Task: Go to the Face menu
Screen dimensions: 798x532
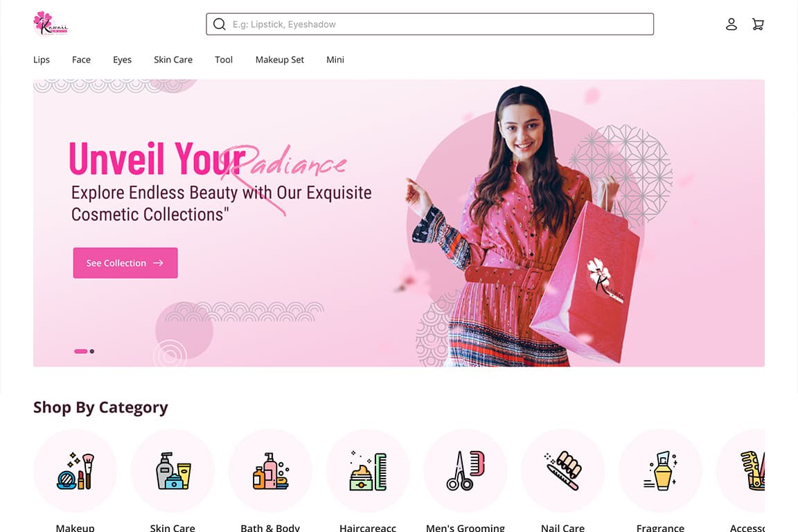Action: click(82, 60)
